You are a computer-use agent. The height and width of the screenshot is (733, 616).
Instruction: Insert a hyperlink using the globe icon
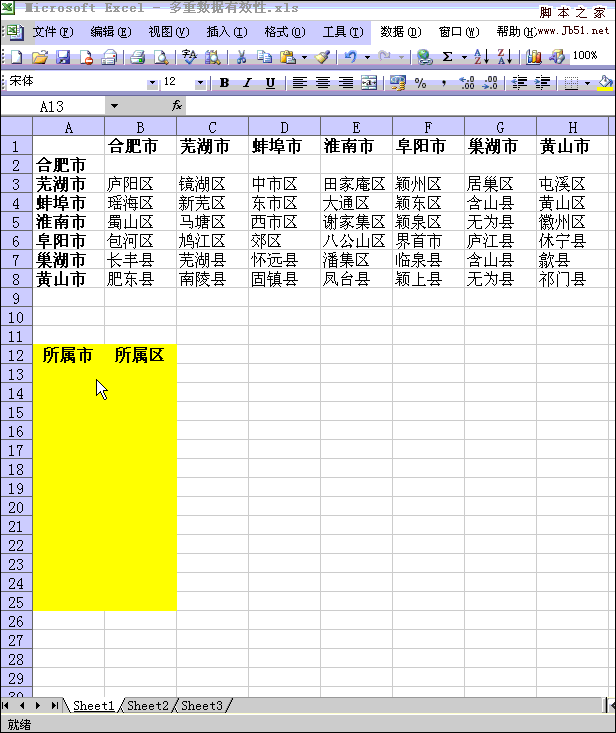tap(424, 57)
